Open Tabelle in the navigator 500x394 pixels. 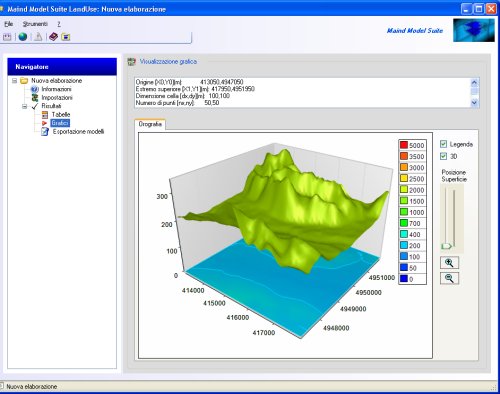[61, 114]
